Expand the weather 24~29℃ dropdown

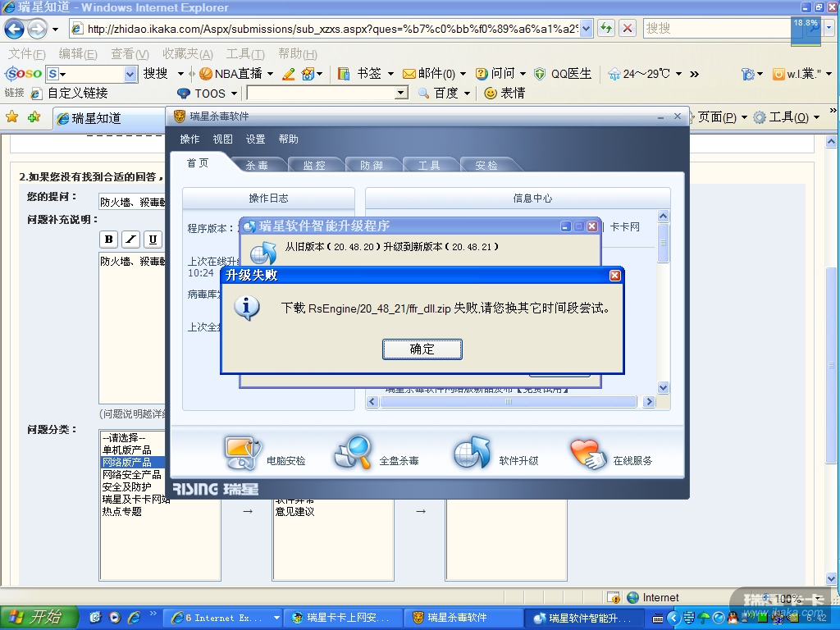(678, 74)
